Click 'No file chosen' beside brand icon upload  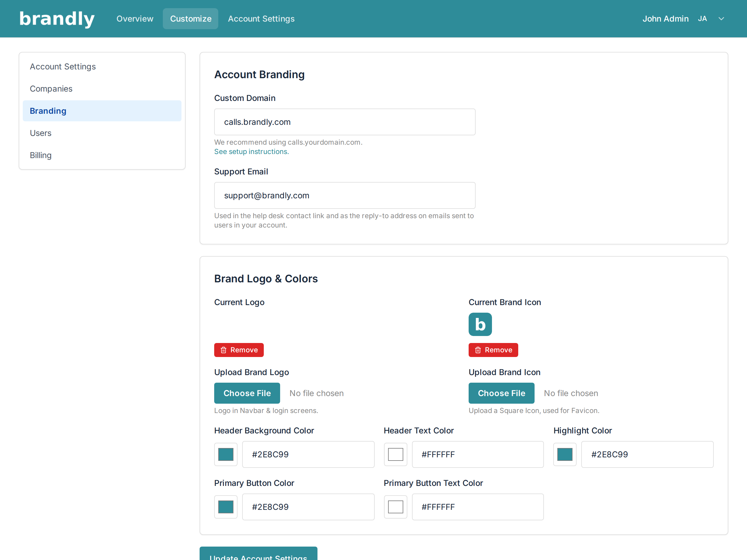click(571, 393)
